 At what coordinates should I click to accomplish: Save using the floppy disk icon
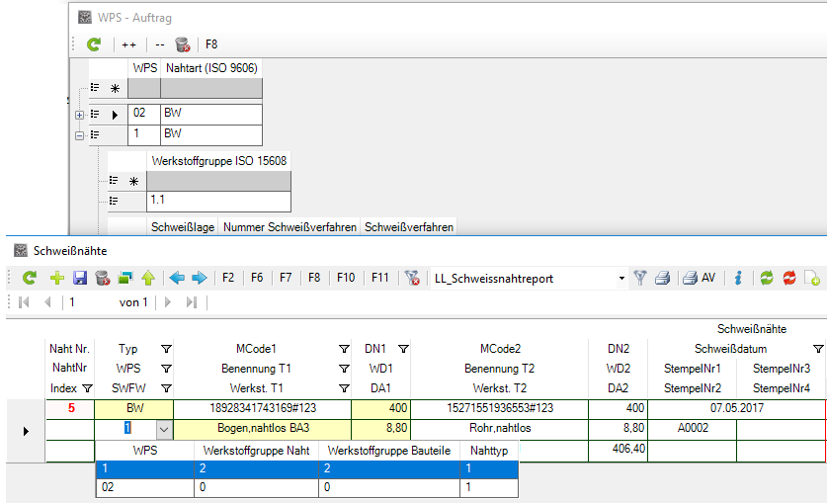79,279
